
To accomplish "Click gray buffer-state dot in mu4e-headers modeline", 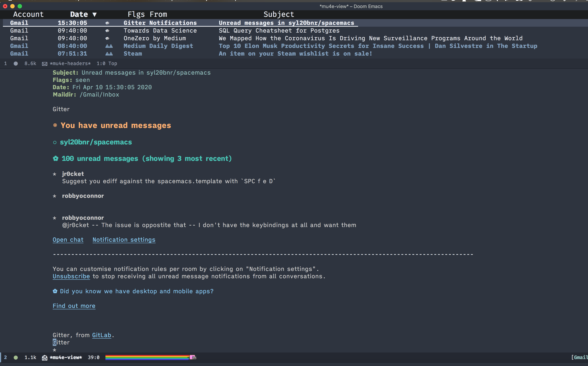I will [16, 64].
